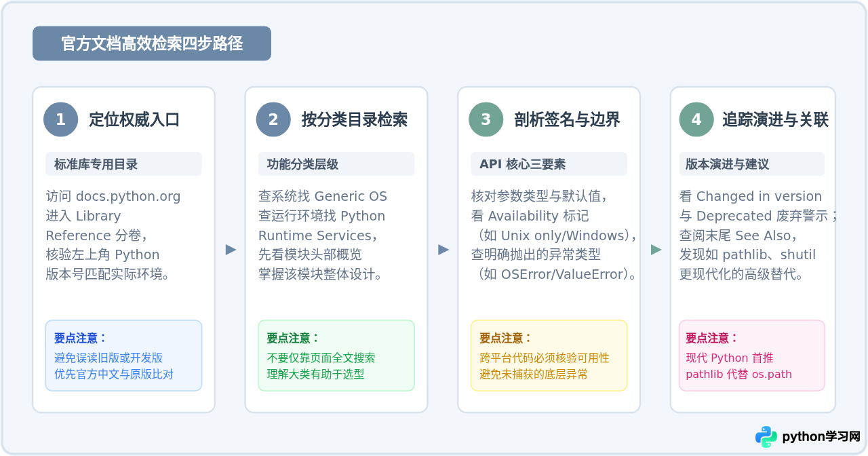The height and width of the screenshot is (456, 868).
Task: Click the note 优先官方中文与原版比对
Action: point(114,374)
